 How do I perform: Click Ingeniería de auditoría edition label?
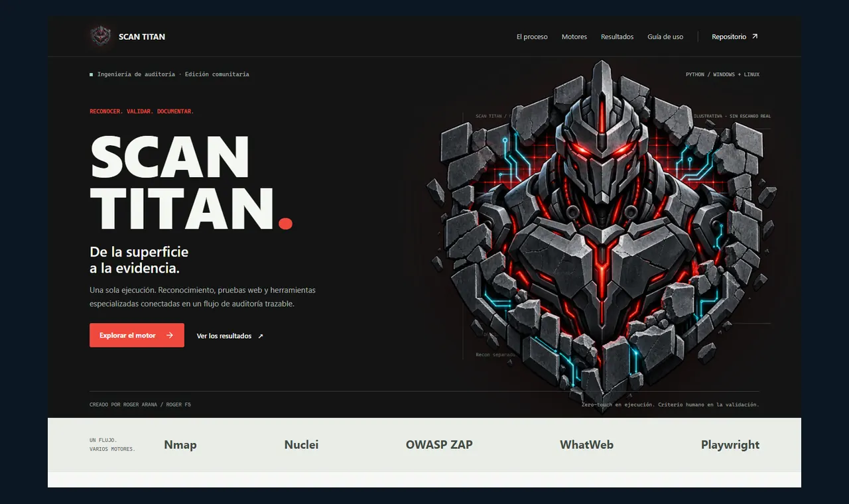[170, 74]
